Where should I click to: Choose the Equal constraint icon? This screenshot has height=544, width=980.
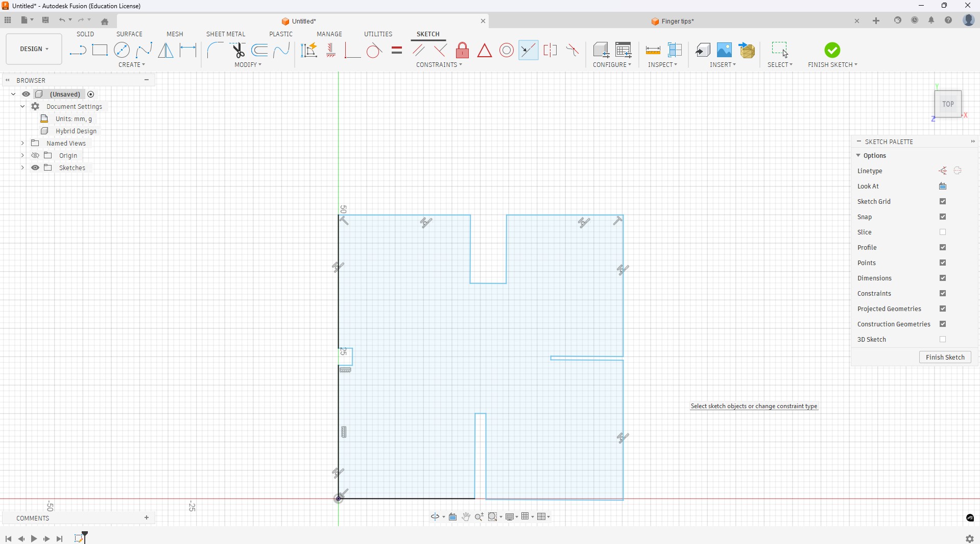pos(397,50)
